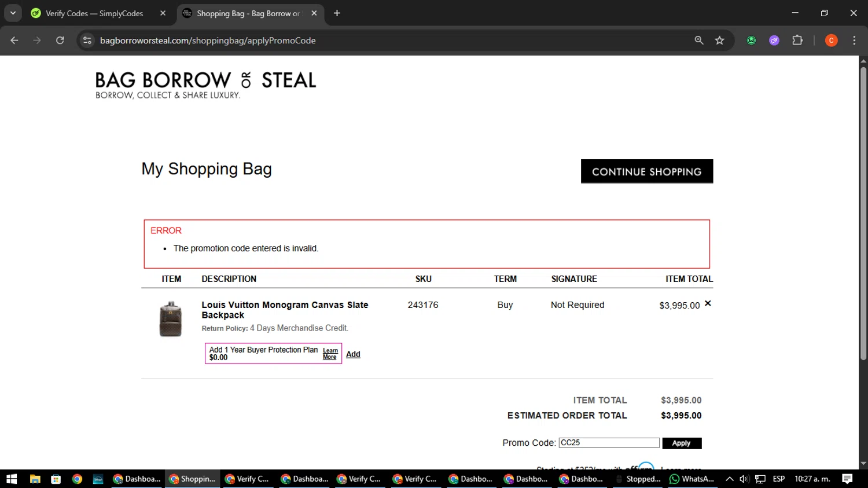Open Louis Vuitton Monogram Canvas Slate Backpack

(285, 310)
